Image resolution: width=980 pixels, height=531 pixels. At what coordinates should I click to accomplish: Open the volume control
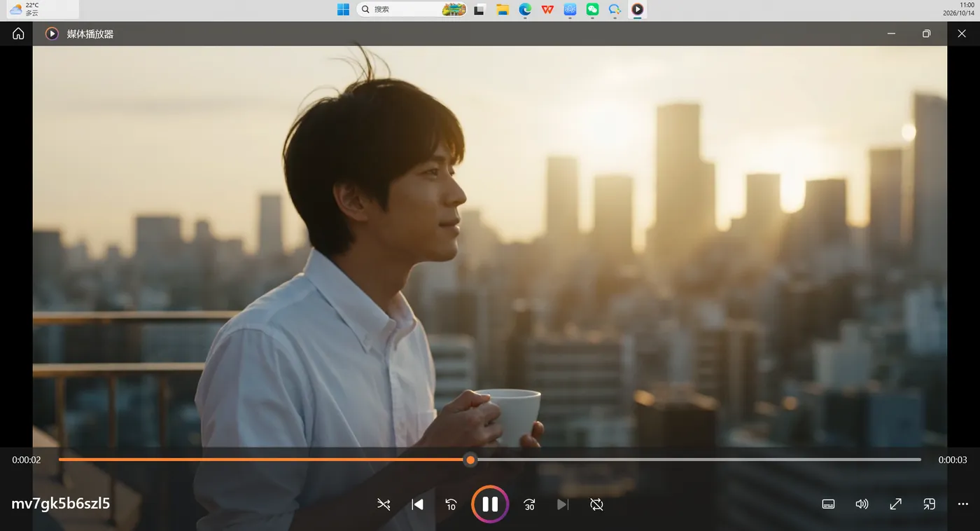point(862,504)
